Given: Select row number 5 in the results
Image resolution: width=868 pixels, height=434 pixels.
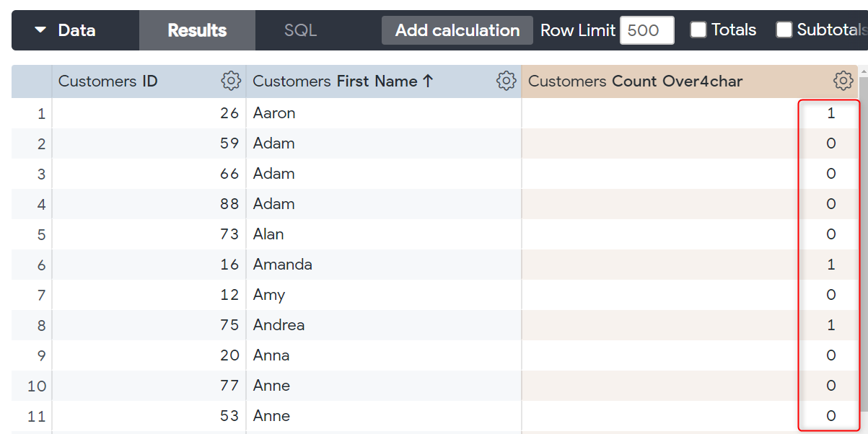Looking at the screenshot, I should pyautogui.click(x=41, y=234).
